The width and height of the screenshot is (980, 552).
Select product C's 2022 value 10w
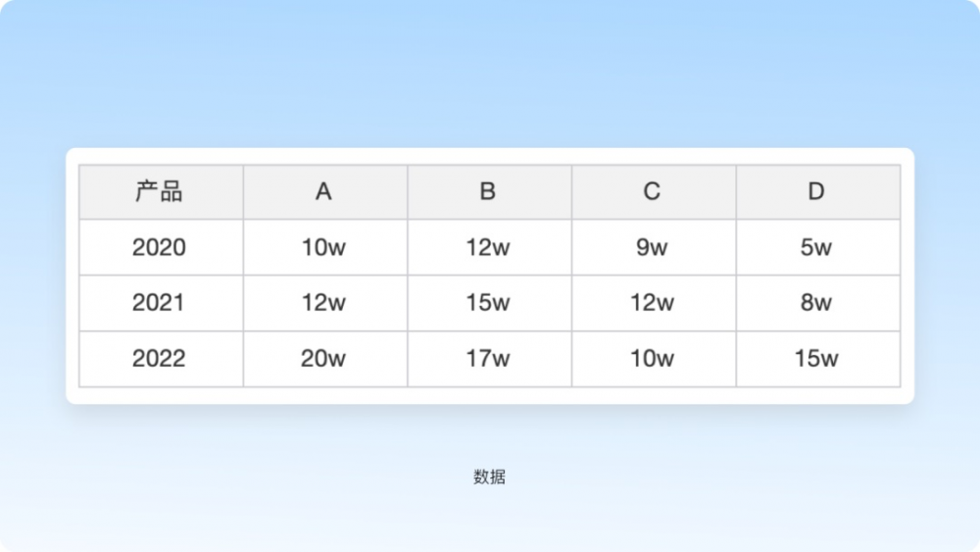click(652, 359)
